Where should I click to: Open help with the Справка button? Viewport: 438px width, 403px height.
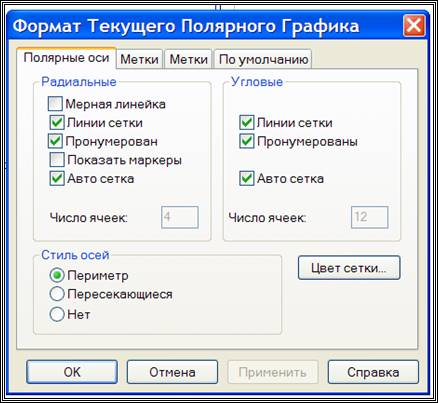pyautogui.click(x=373, y=372)
